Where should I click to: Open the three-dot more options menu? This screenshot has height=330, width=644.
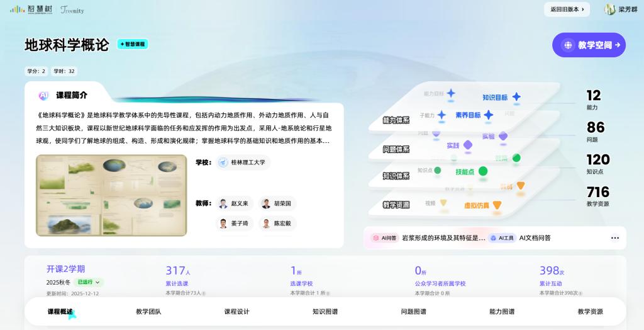(614, 238)
